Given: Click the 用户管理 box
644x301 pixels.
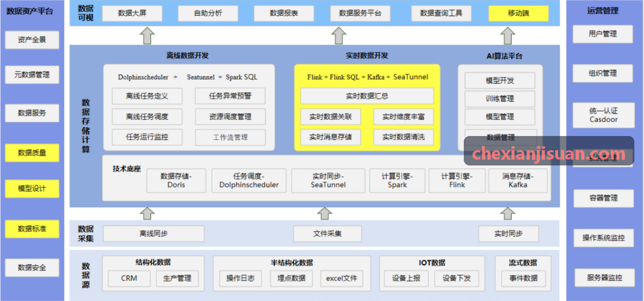Looking at the screenshot, I should point(603,34).
